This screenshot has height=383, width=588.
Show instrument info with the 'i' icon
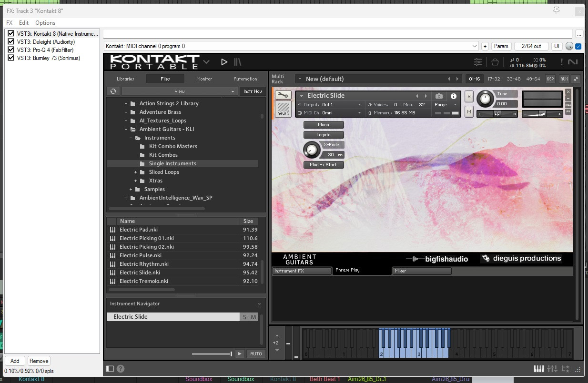coord(454,96)
